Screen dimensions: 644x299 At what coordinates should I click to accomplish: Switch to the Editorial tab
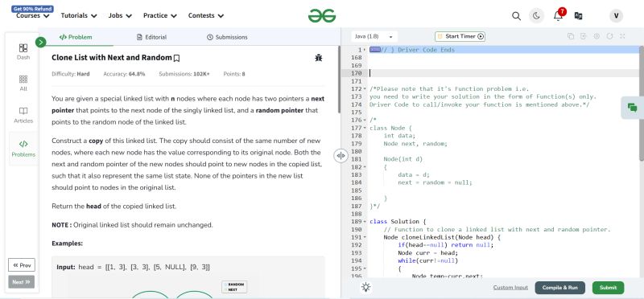[151, 37]
